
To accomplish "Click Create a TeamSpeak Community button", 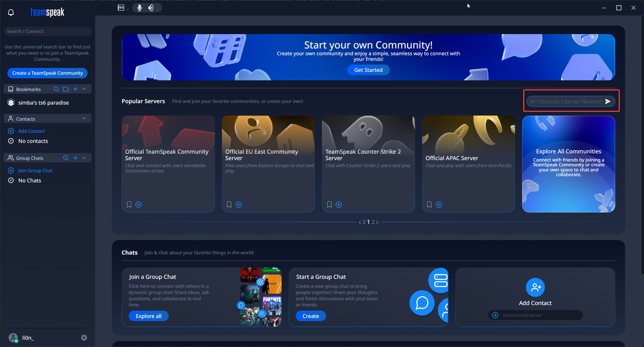I will (47, 73).
